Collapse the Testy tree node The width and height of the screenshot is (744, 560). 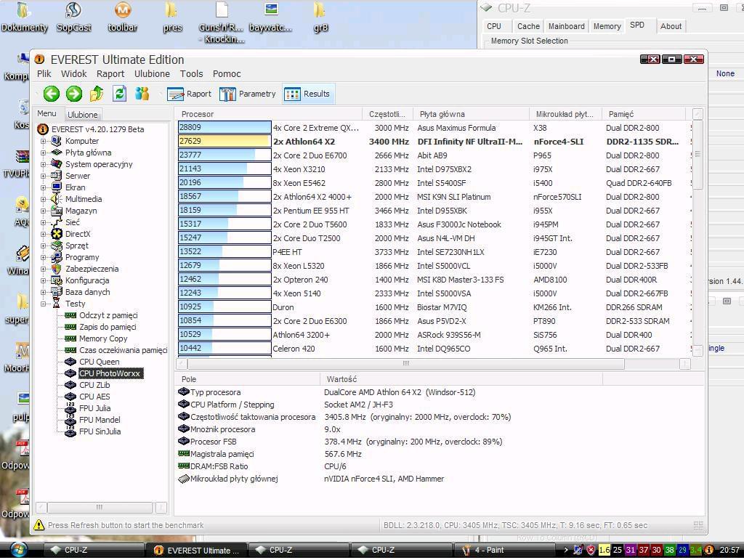43,304
